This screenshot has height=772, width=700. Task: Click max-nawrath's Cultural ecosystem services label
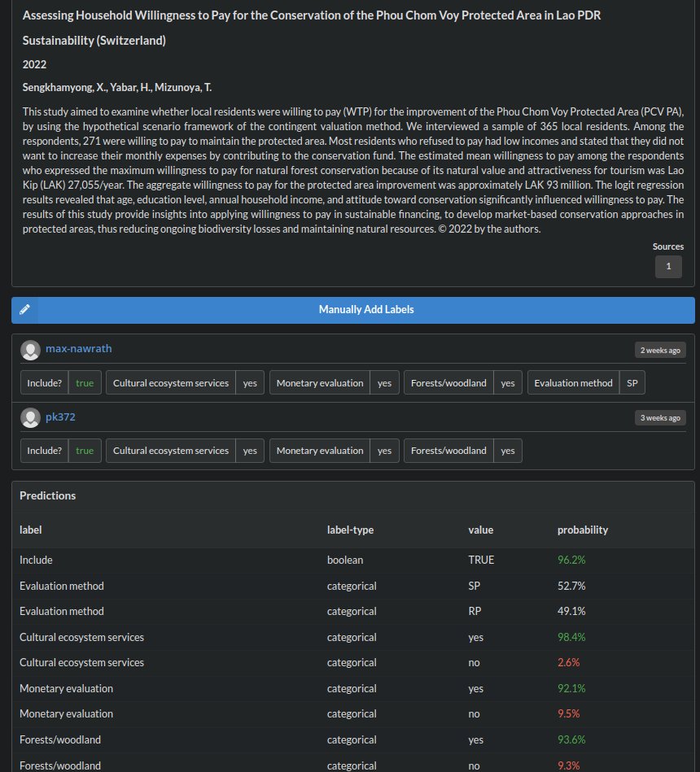pos(186,382)
